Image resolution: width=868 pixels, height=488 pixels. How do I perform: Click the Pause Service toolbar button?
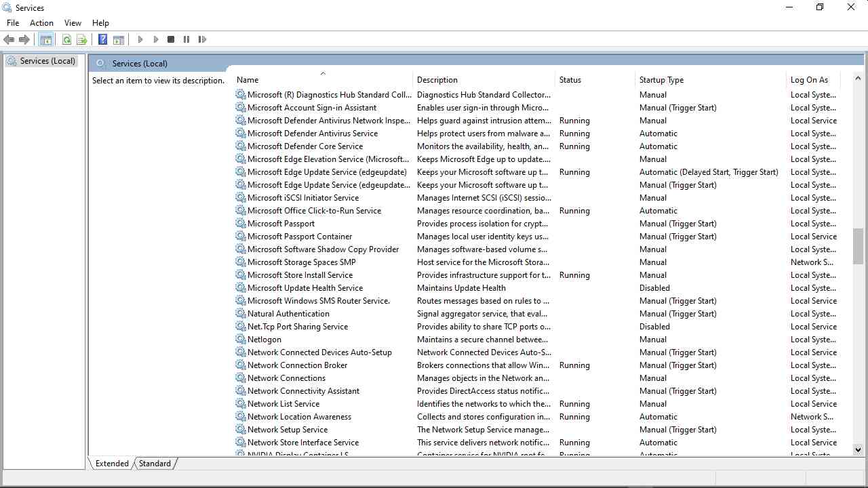tap(186, 40)
